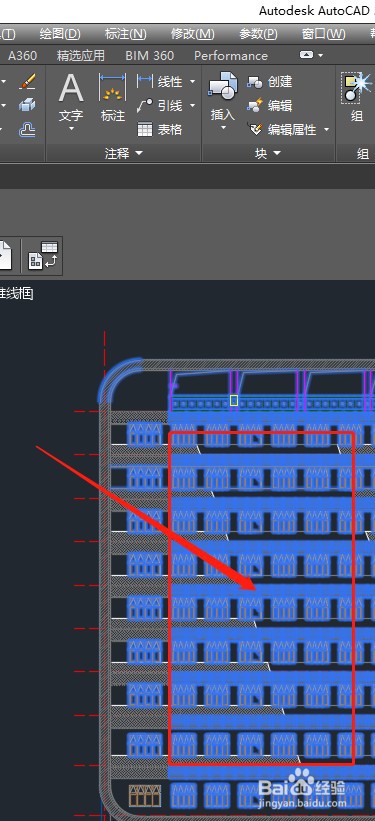Select the 3D box icon in the modify panel
Screen dimensions: 375x821
click(27, 106)
